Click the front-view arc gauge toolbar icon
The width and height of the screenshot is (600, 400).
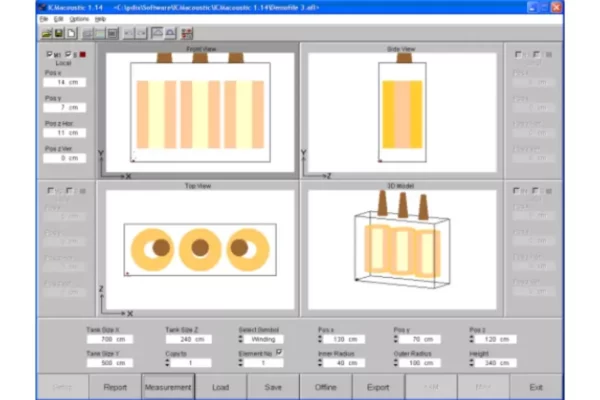(157, 34)
